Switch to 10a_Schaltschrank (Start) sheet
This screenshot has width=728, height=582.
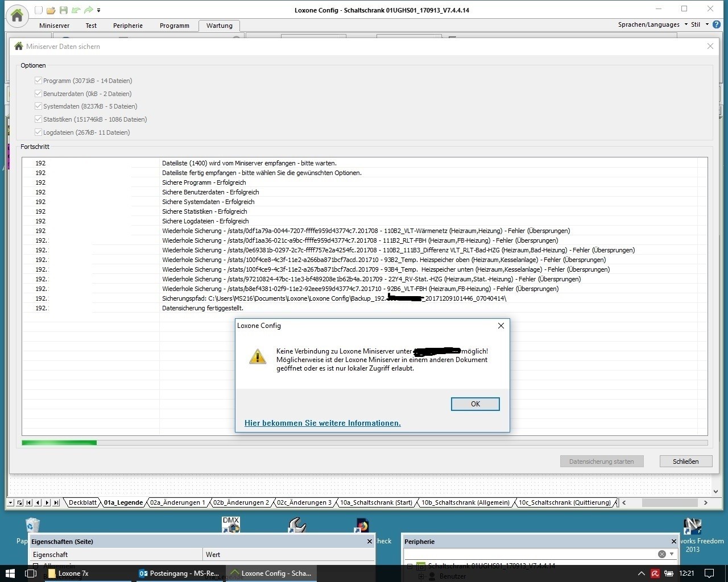coord(376,502)
